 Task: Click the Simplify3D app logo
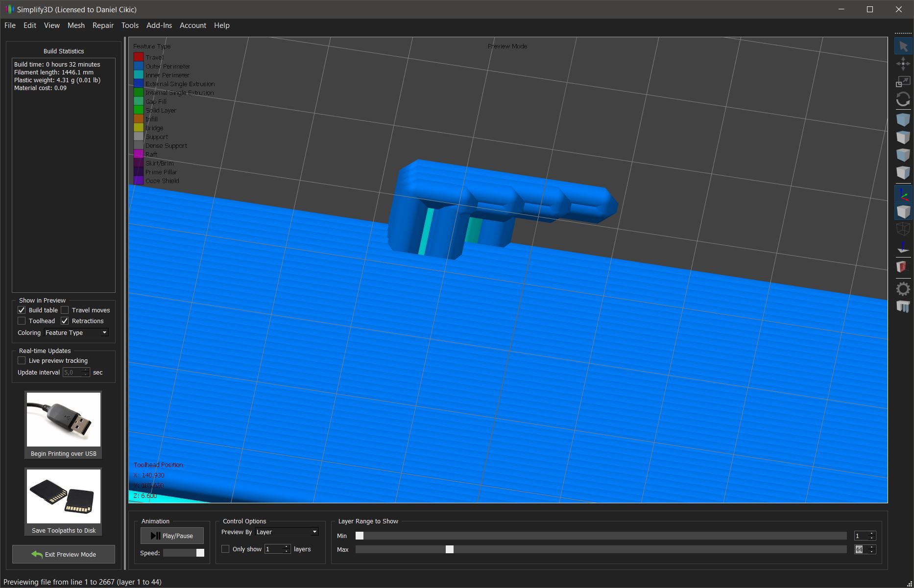[9, 9]
